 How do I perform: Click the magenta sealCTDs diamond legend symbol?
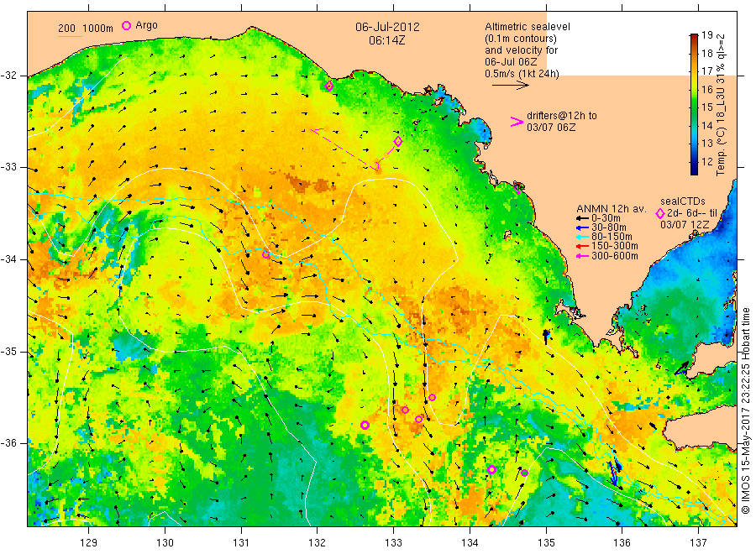(660, 213)
